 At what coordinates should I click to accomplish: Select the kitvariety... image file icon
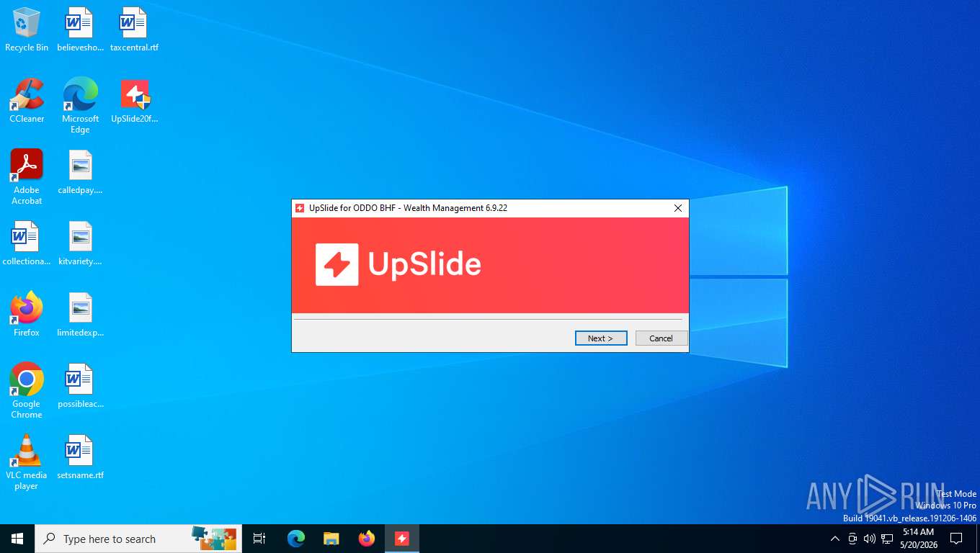pyautogui.click(x=80, y=243)
